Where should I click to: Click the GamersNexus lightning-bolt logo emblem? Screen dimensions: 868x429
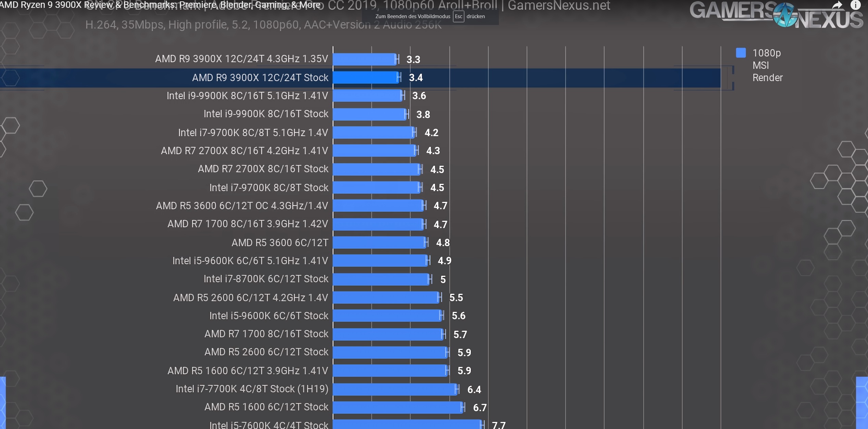click(x=785, y=15)
